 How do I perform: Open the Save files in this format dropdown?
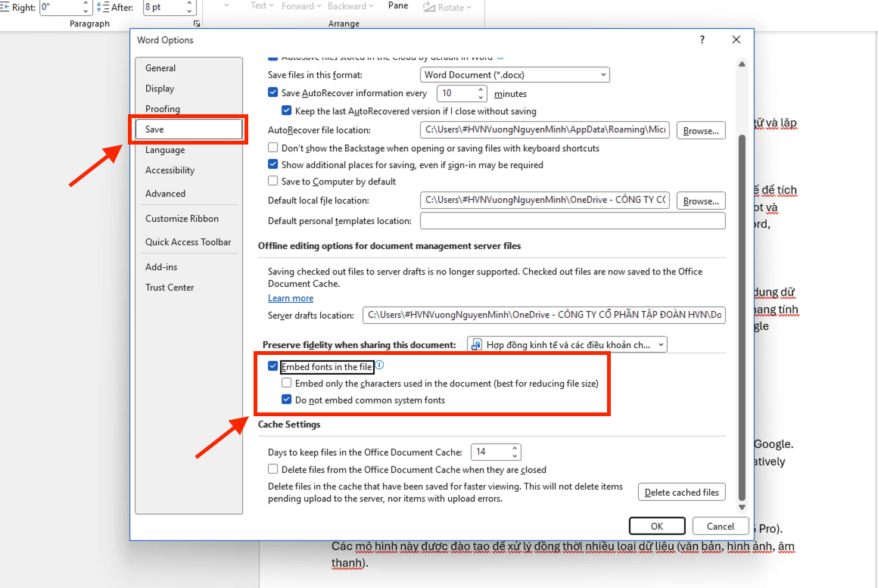pyautogui.click(x=603, y=74)
